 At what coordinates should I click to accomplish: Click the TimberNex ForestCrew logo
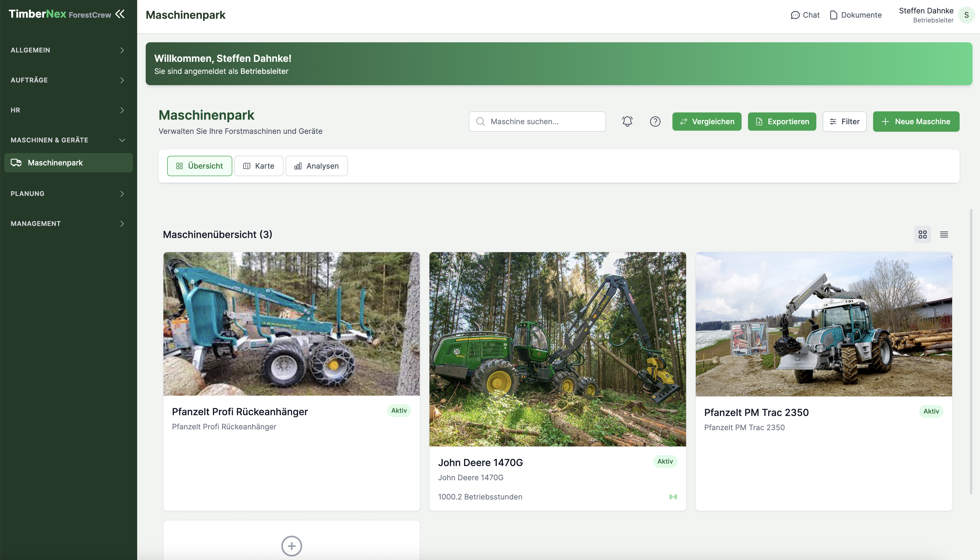(x=60, y=14)
